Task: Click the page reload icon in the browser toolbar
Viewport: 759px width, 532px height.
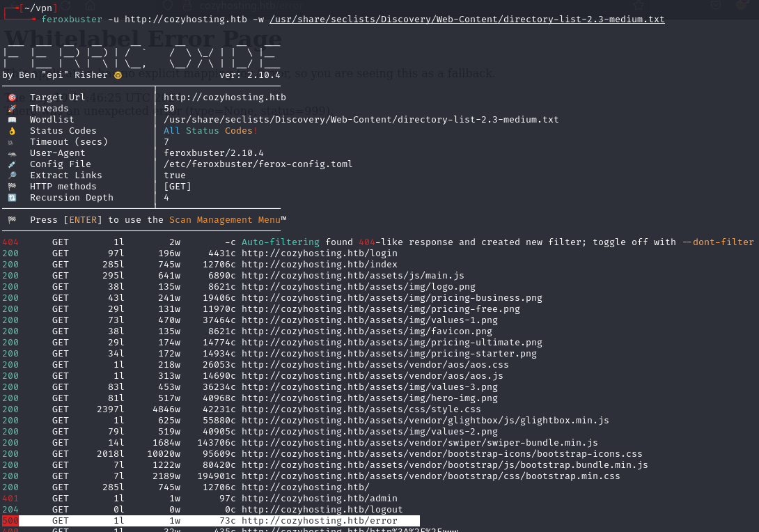Action: 66,5
